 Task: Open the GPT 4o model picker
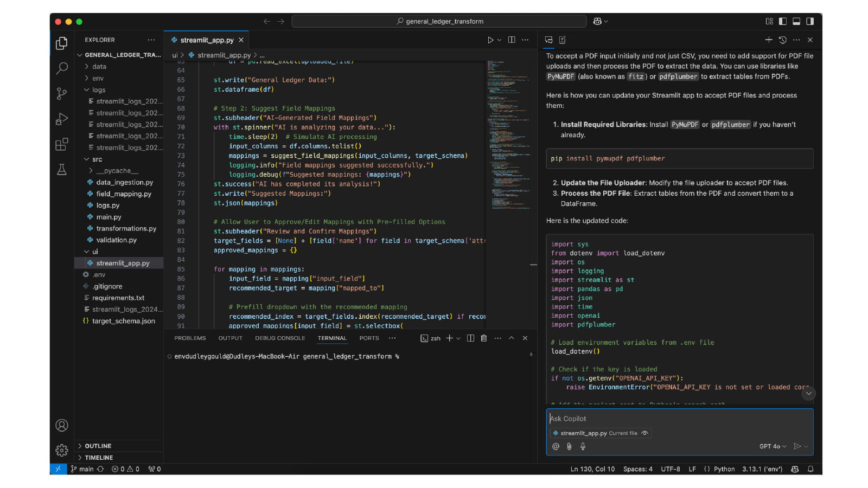click(773, 446)
